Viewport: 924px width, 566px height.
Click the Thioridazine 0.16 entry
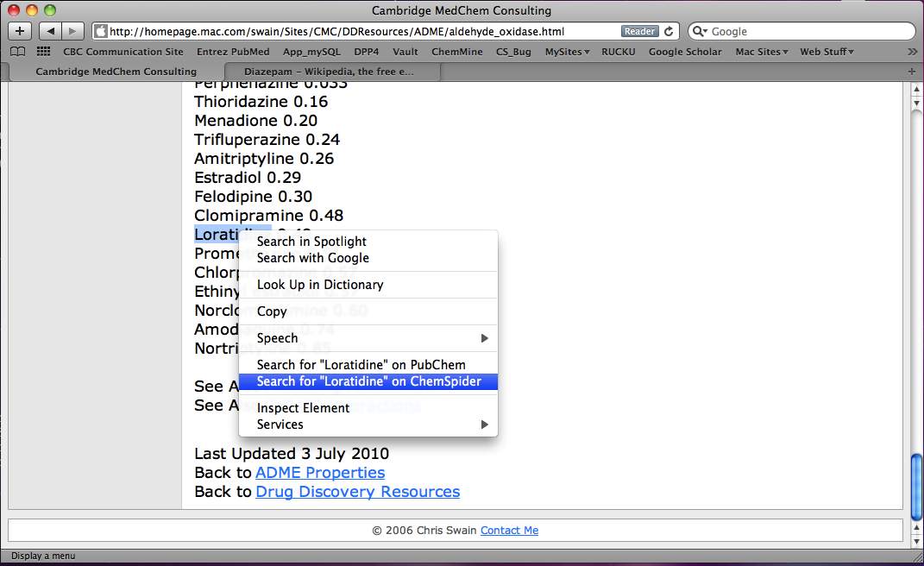[x=261, y=102]
